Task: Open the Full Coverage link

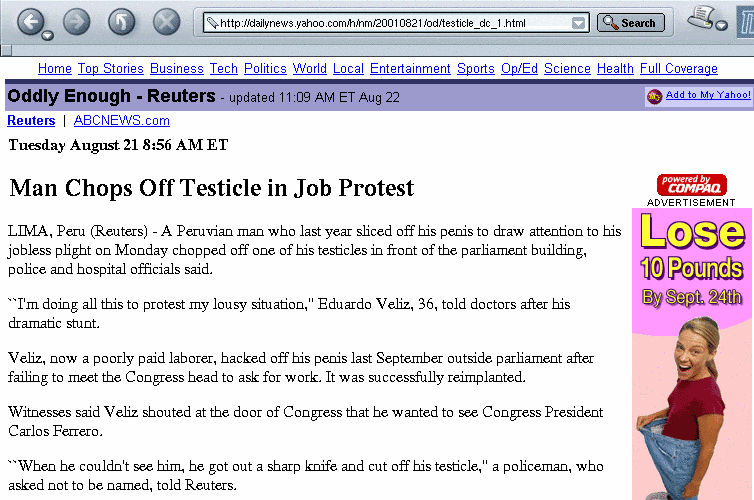Action: (679, 69)
